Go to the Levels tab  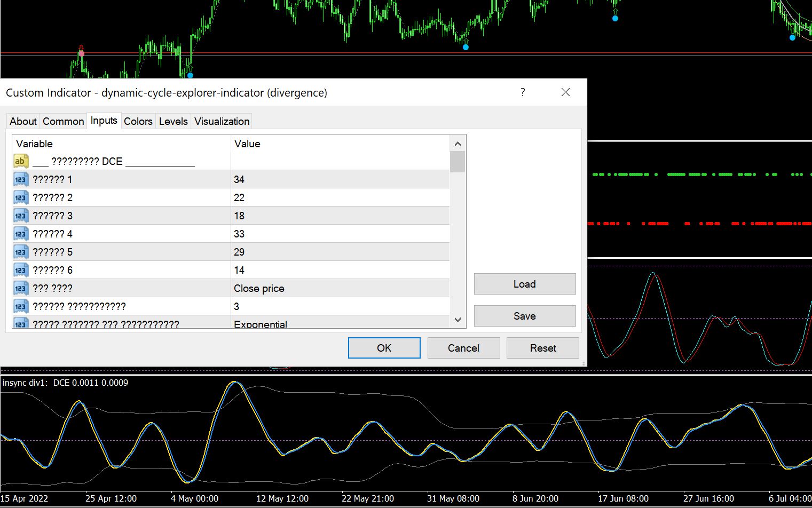click(x=173, y=121)
